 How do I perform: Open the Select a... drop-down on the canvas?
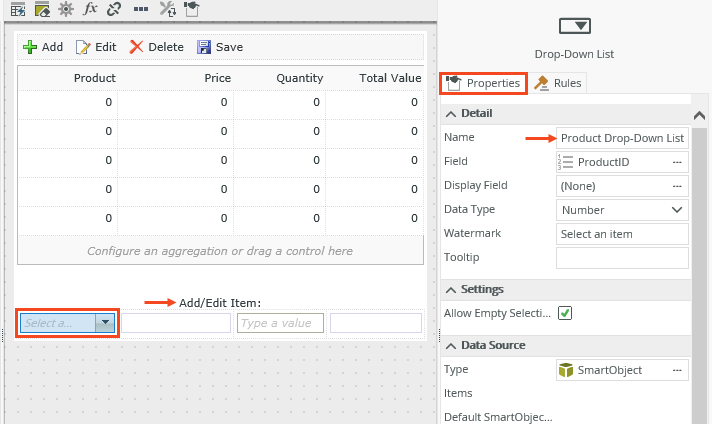(x=105, y=323)
